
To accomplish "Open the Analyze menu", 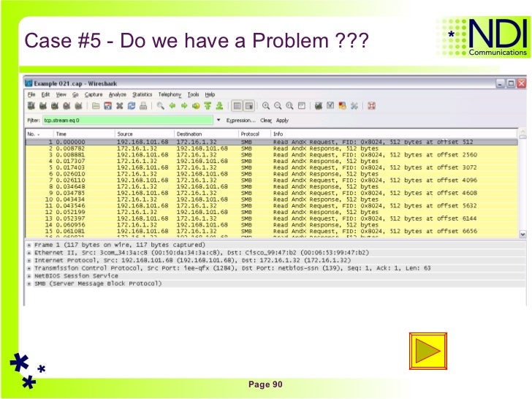I will click(x=118, y=94).
